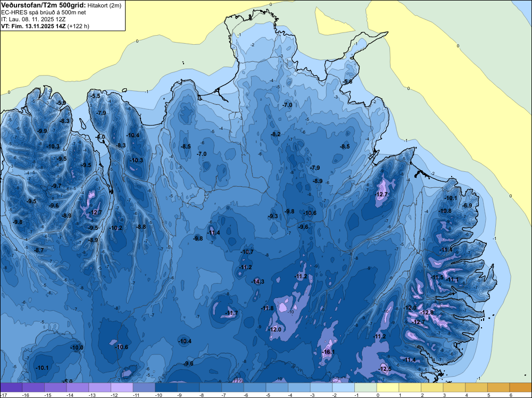This screenshot has width=532, height=398.
Task: Click the -10.8 temperature label
Action: (445, 211)
